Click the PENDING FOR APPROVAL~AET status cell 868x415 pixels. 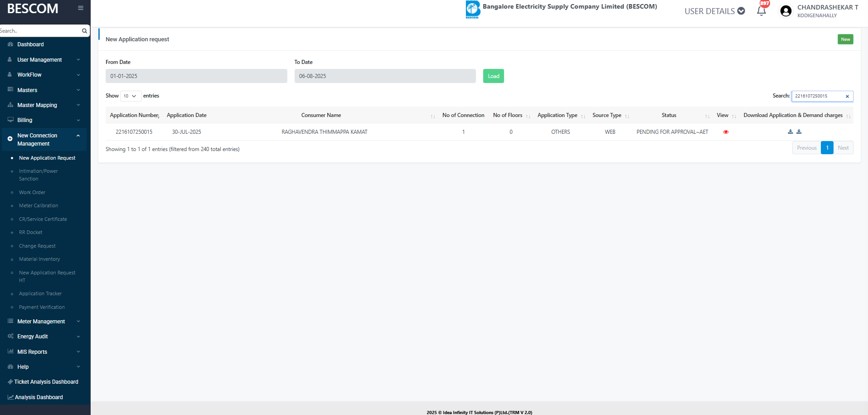[x=672, y=132]
